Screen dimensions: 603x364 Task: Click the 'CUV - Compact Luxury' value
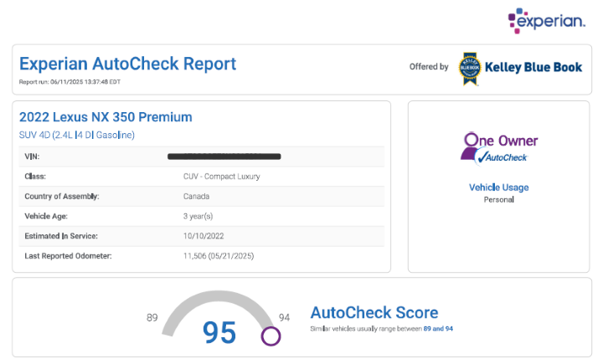coord(221,177)
